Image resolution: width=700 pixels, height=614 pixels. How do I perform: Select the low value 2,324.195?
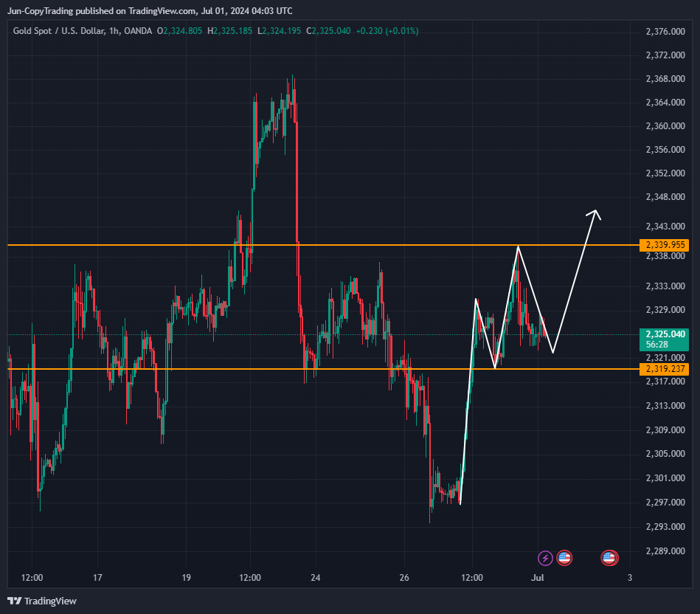pos(281,31)
